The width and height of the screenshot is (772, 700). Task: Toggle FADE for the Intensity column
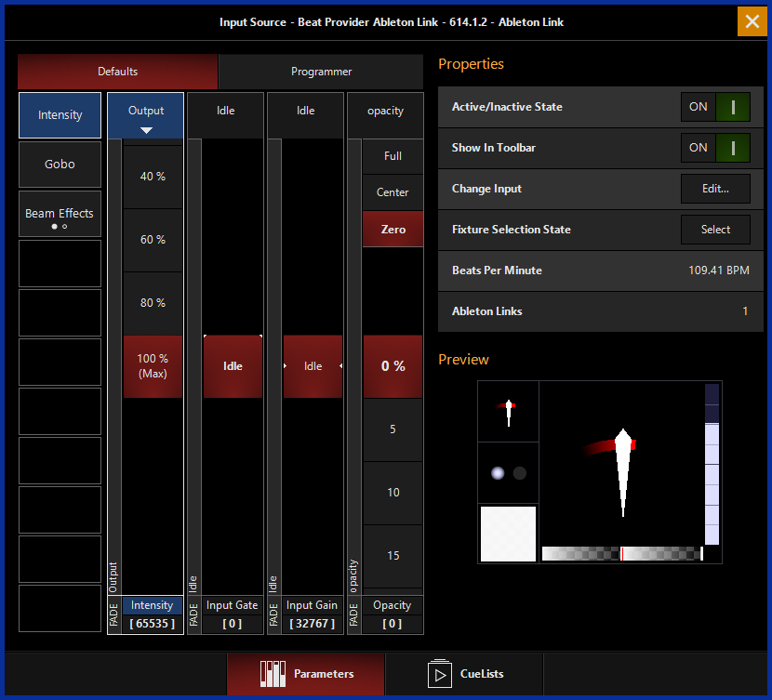[x=114, y=614]
